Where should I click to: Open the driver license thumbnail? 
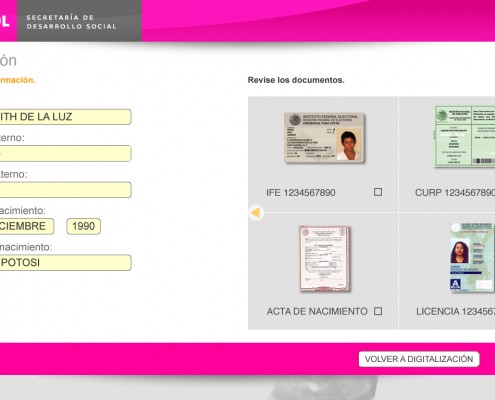[471, 257]
